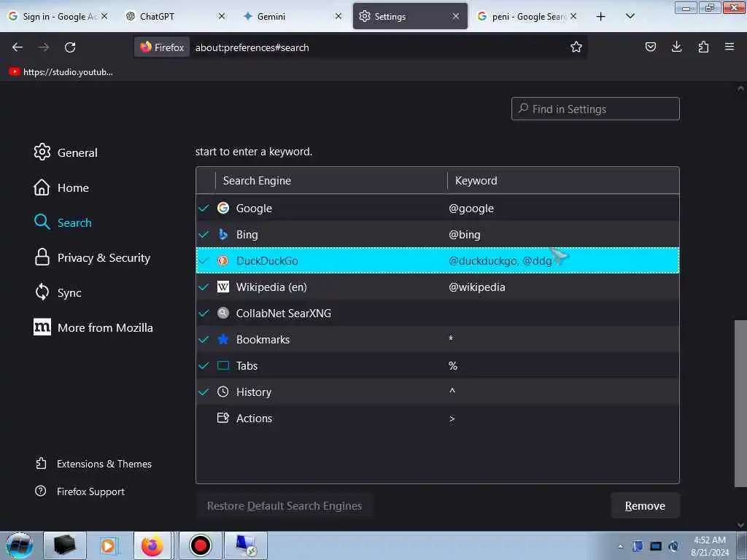Bookmark this page with the star icon
The width and height of the screenshot is (747, 560).
576,47
